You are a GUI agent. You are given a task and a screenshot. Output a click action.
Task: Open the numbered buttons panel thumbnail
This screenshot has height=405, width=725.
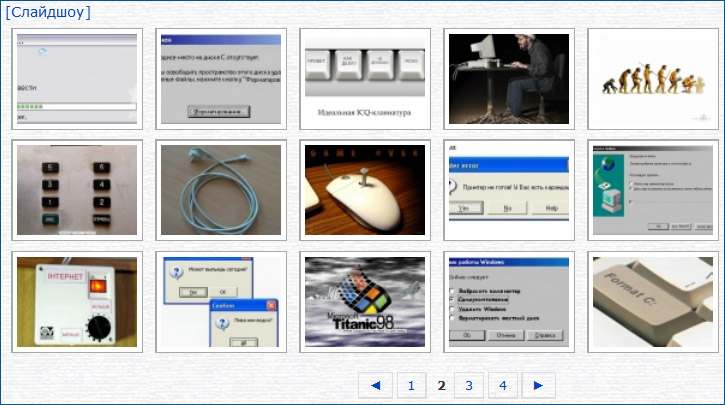tap(77, 190)
